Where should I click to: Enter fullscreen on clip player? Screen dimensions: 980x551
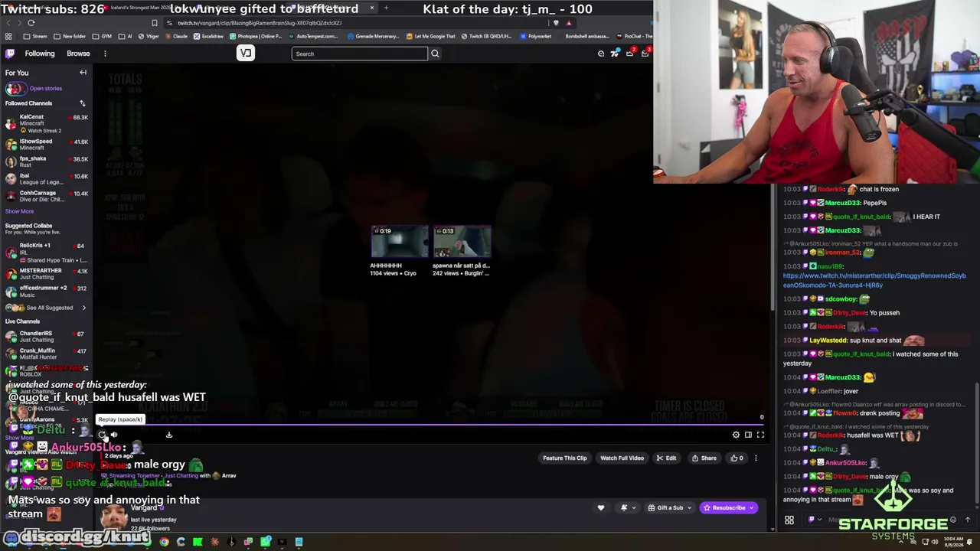(760, 435)
